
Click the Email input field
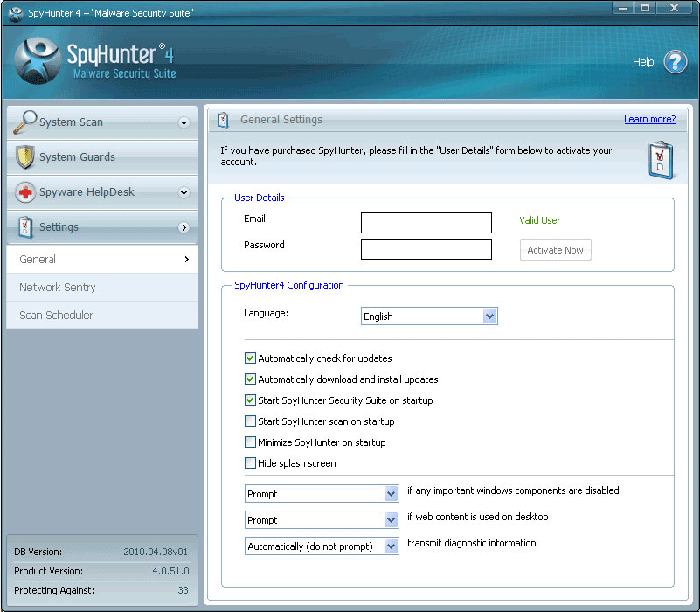[426, 223]
